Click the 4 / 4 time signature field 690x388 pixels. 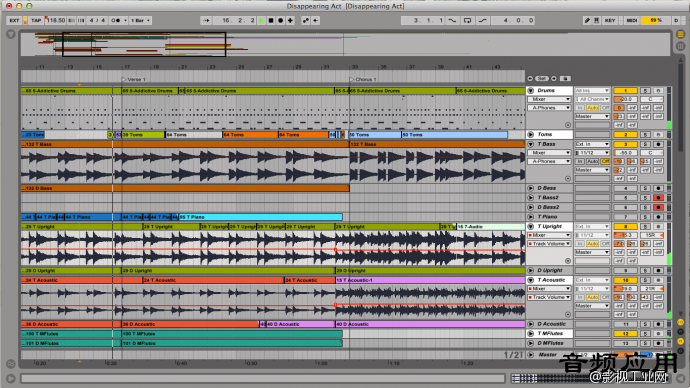tap(97, 20)
